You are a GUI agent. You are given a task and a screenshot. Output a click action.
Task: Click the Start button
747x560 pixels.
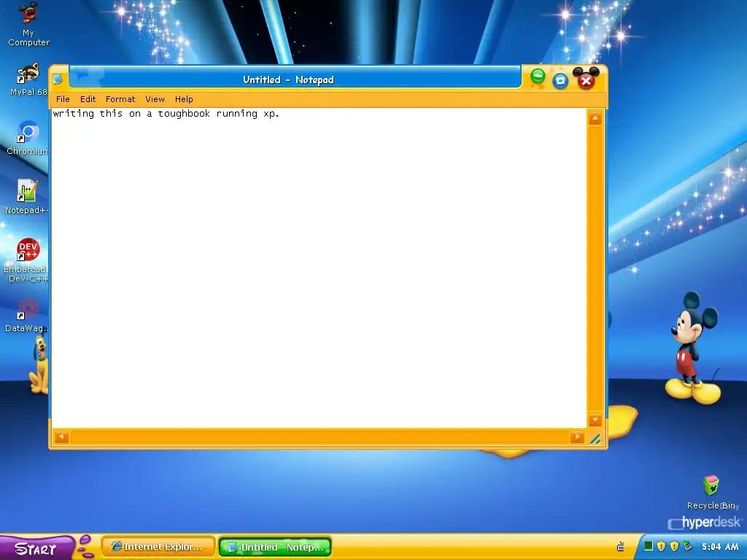36,548
